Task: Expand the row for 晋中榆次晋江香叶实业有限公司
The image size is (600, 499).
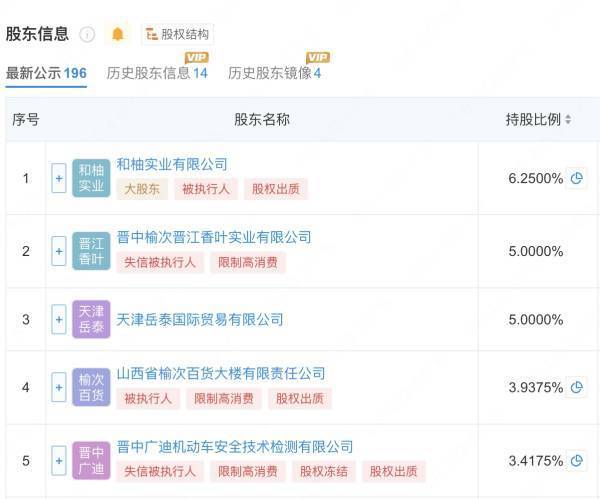Action: 59,251
